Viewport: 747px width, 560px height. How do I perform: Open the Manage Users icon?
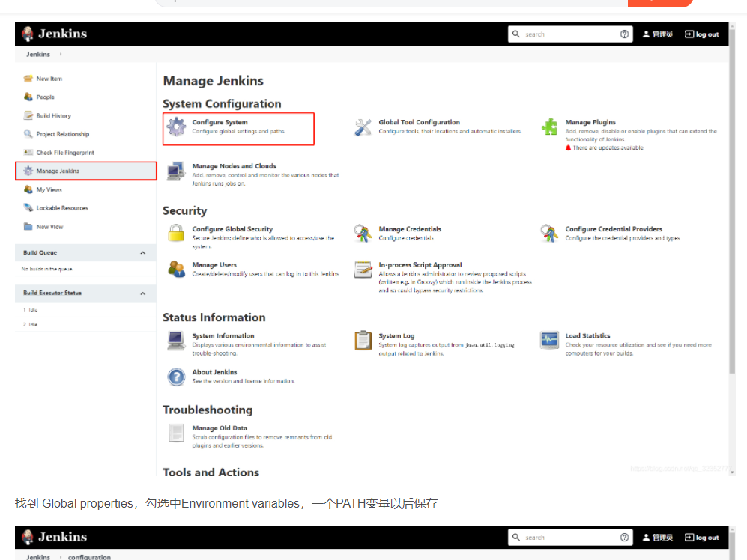176,270
